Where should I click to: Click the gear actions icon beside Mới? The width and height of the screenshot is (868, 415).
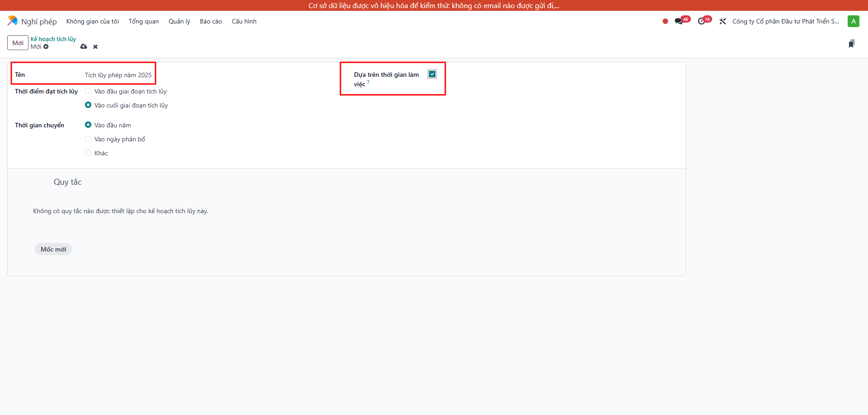coord(46,47)
